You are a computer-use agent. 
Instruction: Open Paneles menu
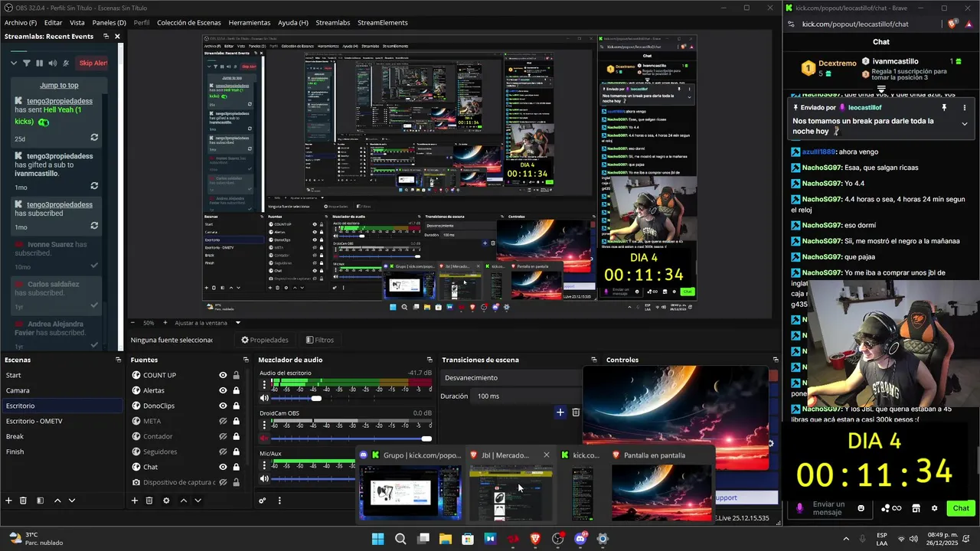[109, 23]
